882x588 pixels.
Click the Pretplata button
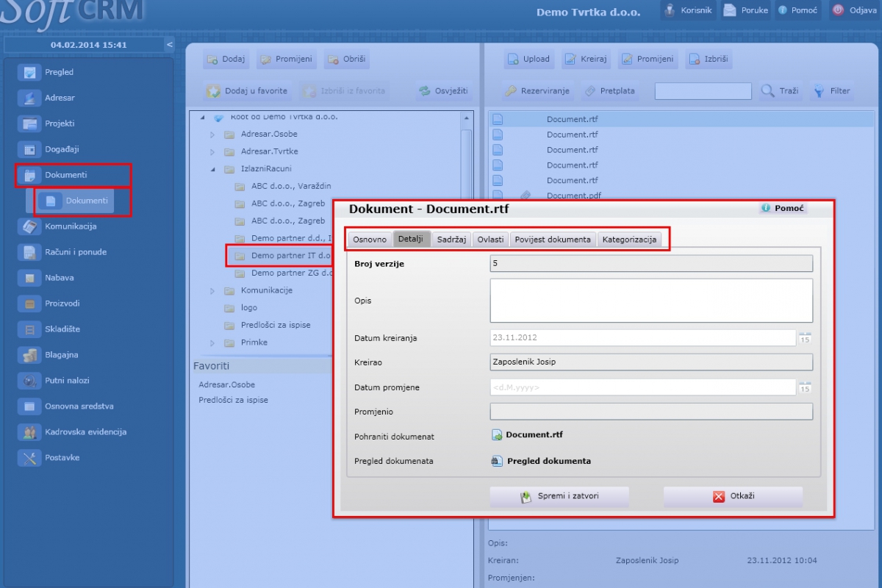609,91
